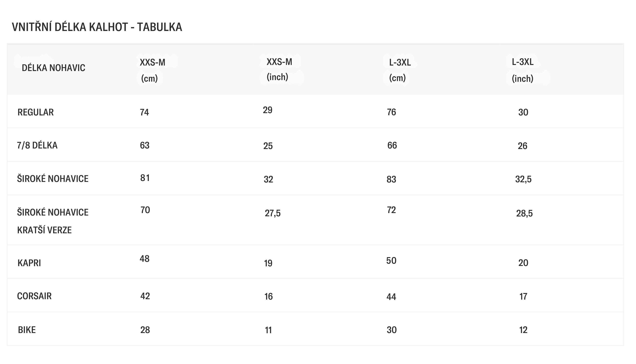The width and height of the screenshot is (636, 364).
Task: Select the DÉLKA NOHAVIC column header
Action: click(x=54, y=68)
